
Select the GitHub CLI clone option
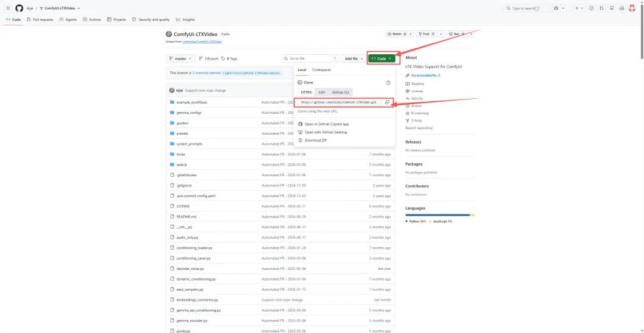(x=340, y=92)
